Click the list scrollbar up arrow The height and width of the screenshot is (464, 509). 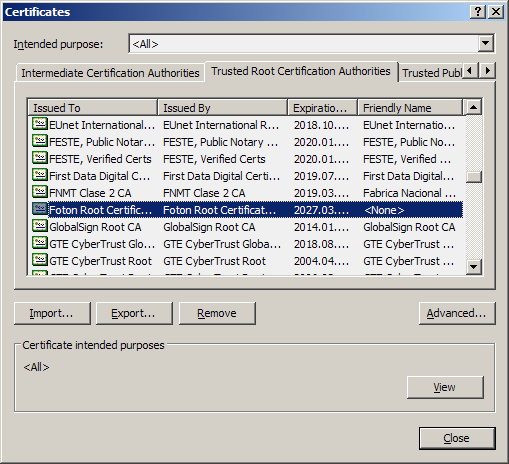pyautogui.click(x=473, y=107)
